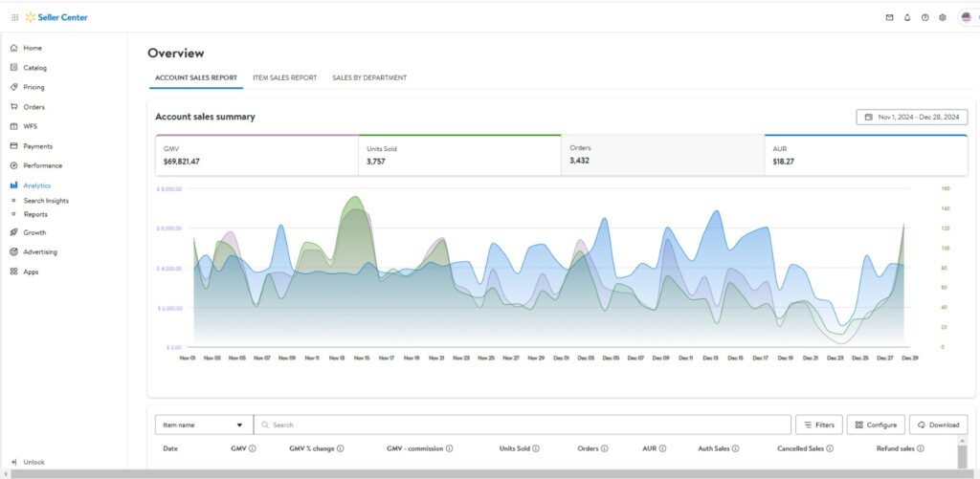Toggle the AUR metric card

(x=865, y=155)
